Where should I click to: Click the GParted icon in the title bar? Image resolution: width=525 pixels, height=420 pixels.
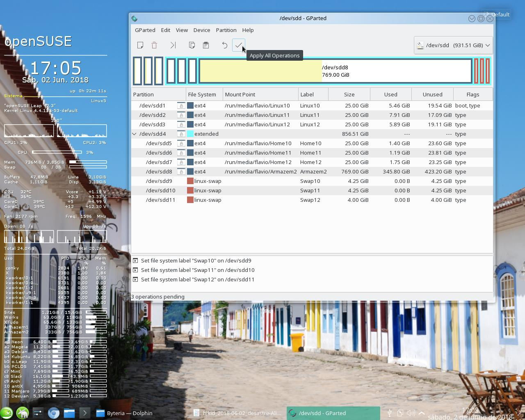135,18
